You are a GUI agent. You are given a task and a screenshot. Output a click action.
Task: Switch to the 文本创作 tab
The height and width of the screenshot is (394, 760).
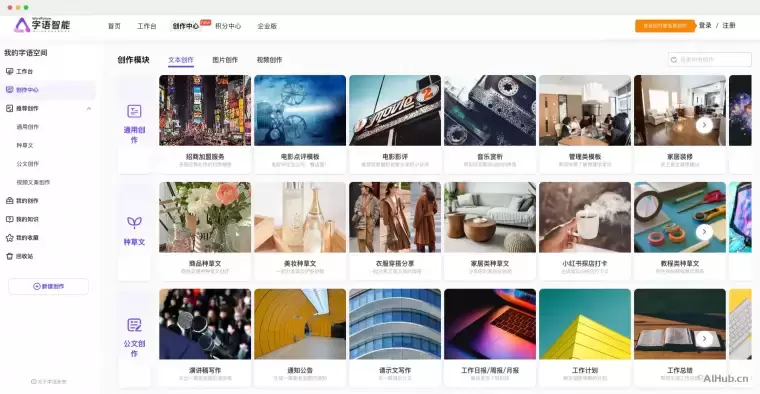[x=181, y=60]
